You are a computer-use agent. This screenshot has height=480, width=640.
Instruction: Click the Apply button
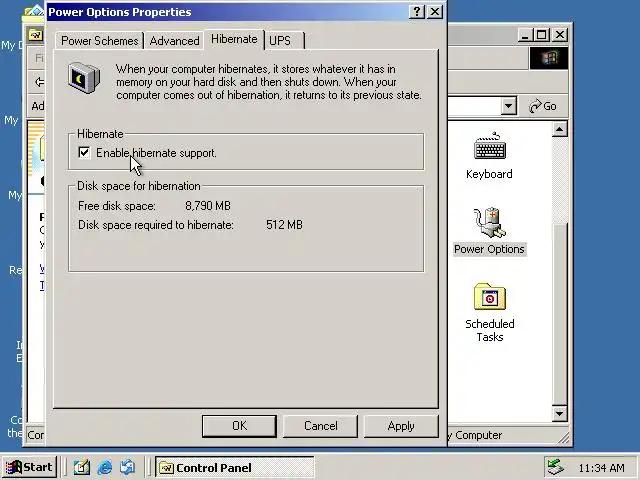pyautogui.click(x=401, y=426)
